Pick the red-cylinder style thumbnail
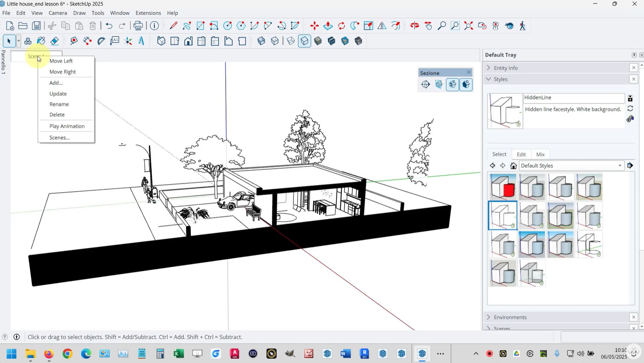 503,187
